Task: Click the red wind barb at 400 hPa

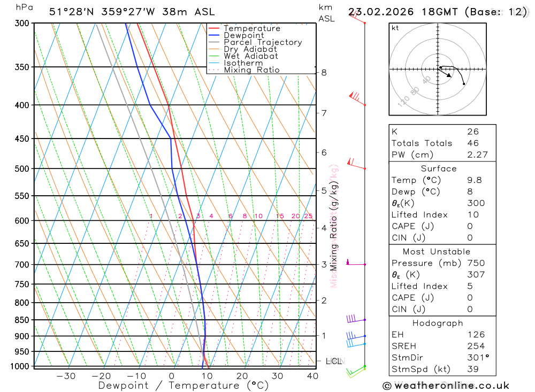Action: pos(357,98)
